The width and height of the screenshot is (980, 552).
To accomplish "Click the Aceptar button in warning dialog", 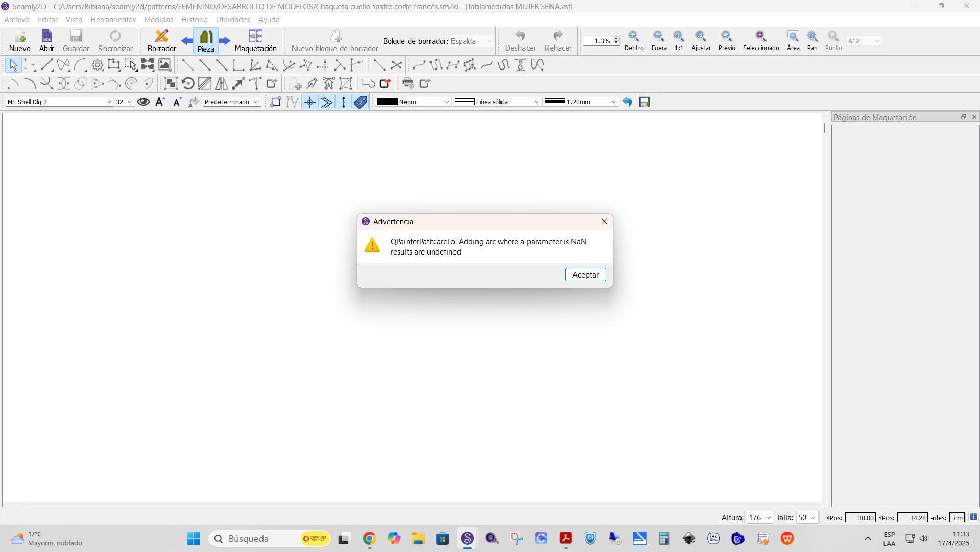I will pos(585,274).
